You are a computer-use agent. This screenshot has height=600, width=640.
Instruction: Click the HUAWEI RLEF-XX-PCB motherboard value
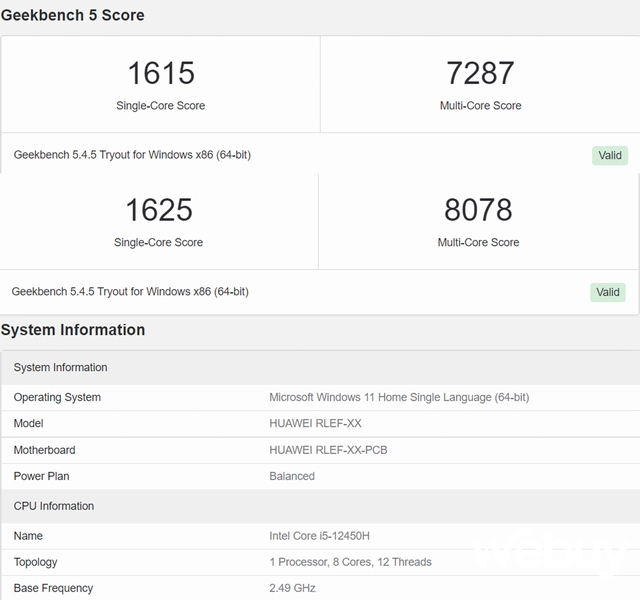point(328,450)
